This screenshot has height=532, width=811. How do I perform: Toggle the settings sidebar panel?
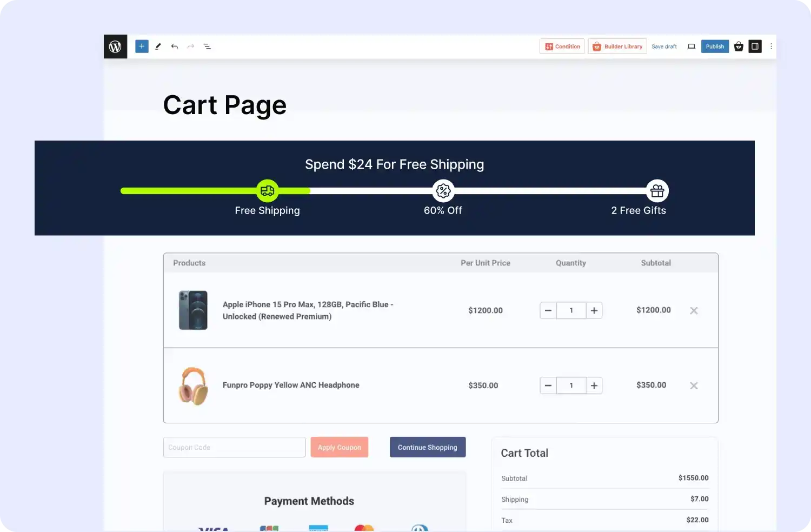(x=755, y=46)
